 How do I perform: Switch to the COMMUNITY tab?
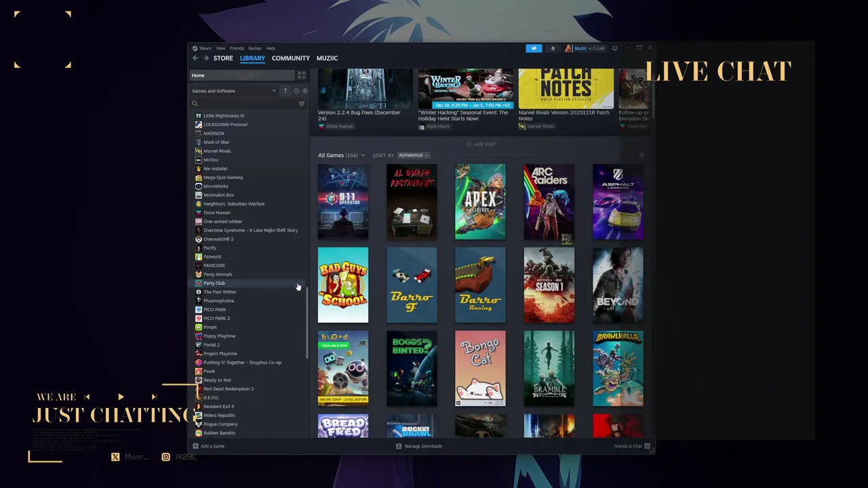pyautogui.click(x=291, y=58)
